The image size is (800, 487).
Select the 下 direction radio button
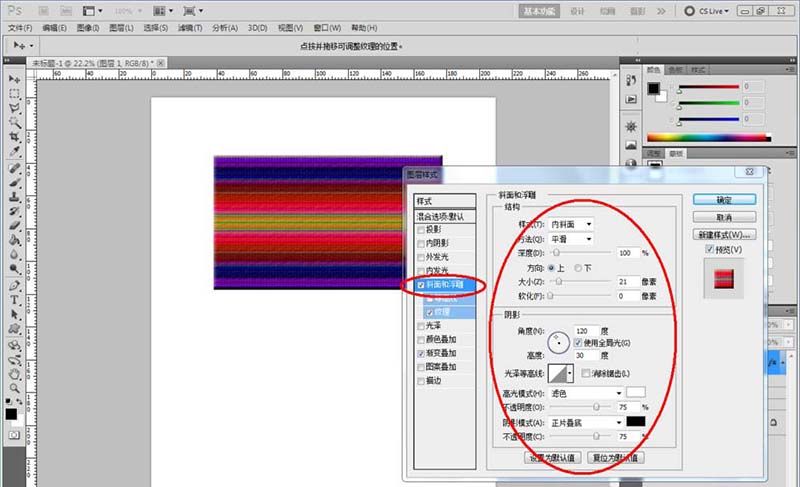pos(578,268)
